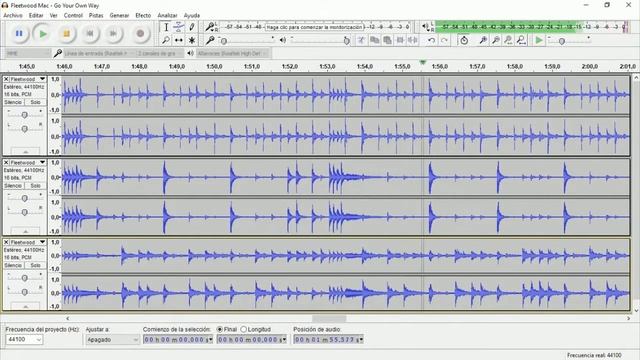Skip to end of the project
Viewport: 640px width, 360px height.
click(x=113, y=33)
